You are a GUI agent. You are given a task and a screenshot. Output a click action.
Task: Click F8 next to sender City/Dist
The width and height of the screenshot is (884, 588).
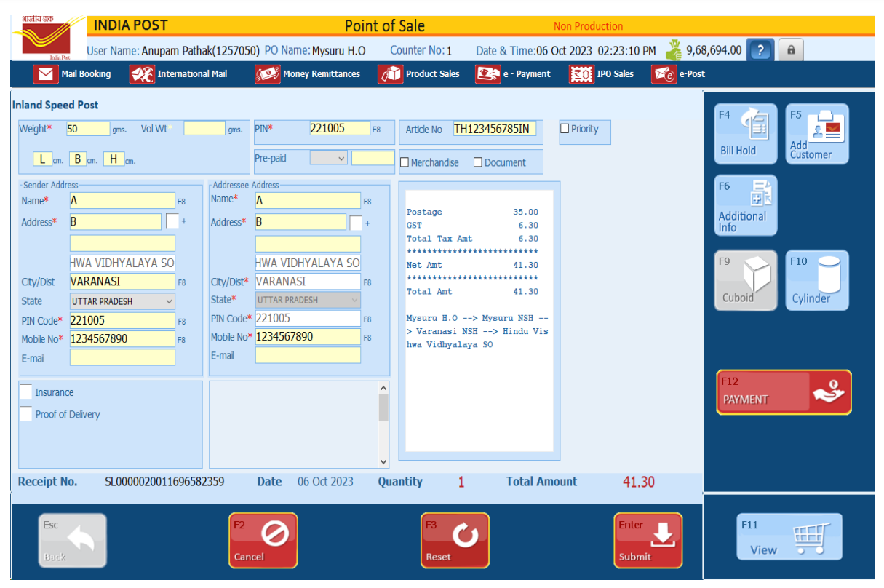181,282
